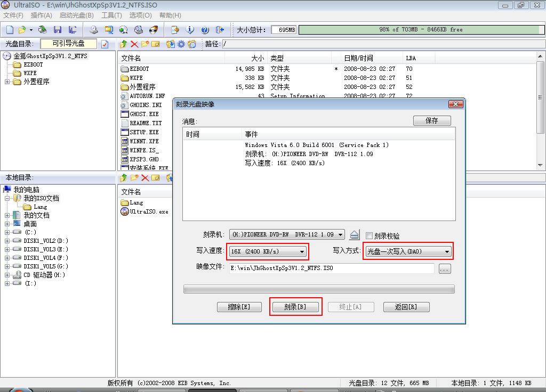
Task: Select the XPSP3.GHO file row
Action: (x=144, y=159)
